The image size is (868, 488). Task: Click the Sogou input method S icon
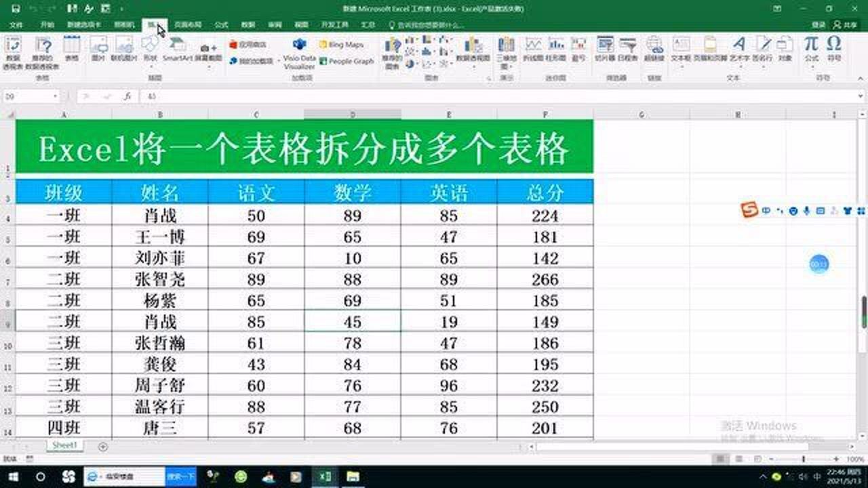coord(749,211)
